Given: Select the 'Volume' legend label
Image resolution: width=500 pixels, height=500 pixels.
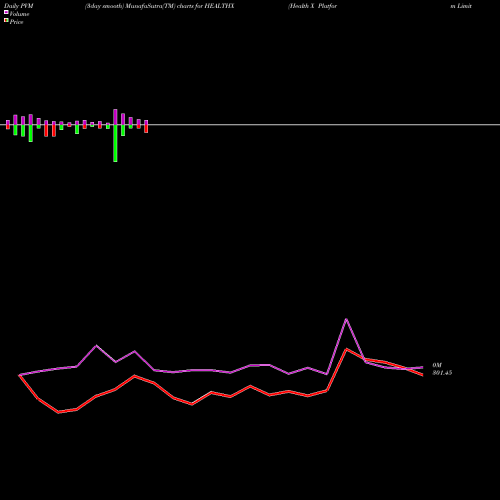Looking at the screenshot, I should [19, 14].
